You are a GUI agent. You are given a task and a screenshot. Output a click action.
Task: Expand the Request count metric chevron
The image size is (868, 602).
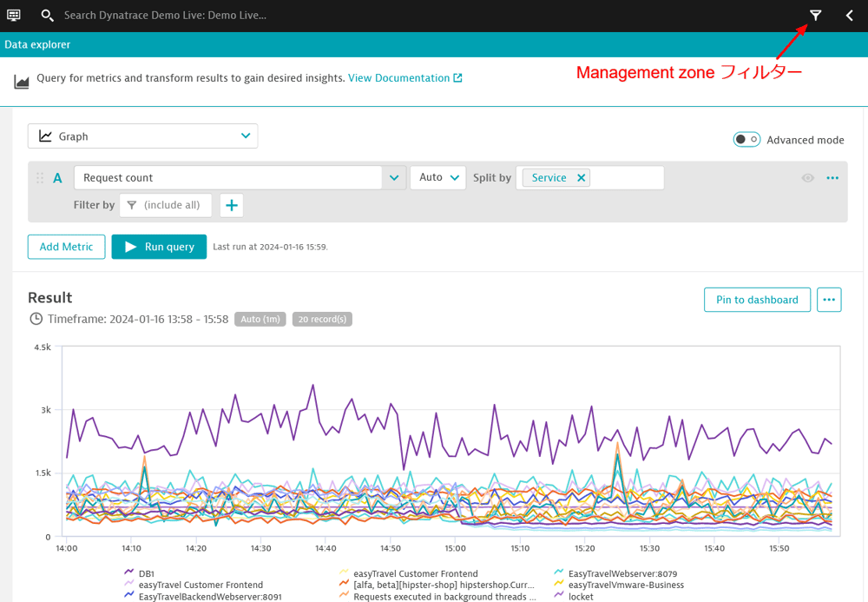click(x=394, y=178)
